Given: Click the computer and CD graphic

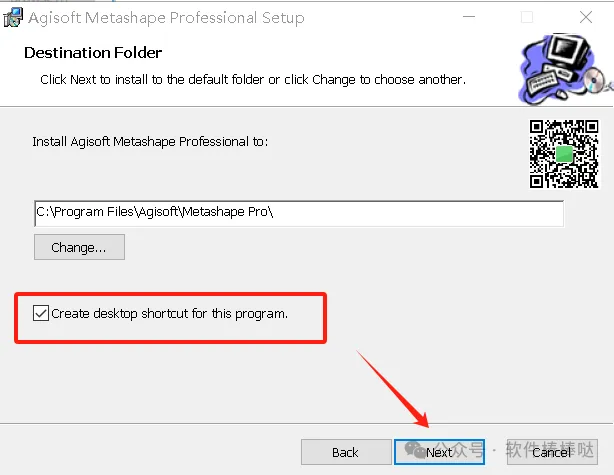Looking at the screenshot, I should [565, 69].
